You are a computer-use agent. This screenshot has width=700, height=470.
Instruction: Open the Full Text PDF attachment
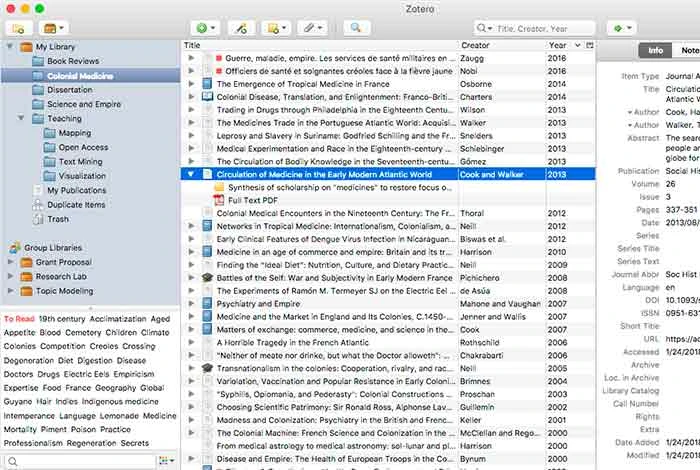(x=253, y=200)
